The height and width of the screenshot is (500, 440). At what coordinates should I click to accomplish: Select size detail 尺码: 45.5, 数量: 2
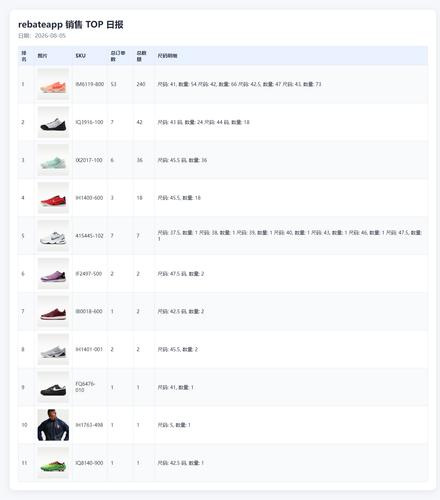coord(178,350)
